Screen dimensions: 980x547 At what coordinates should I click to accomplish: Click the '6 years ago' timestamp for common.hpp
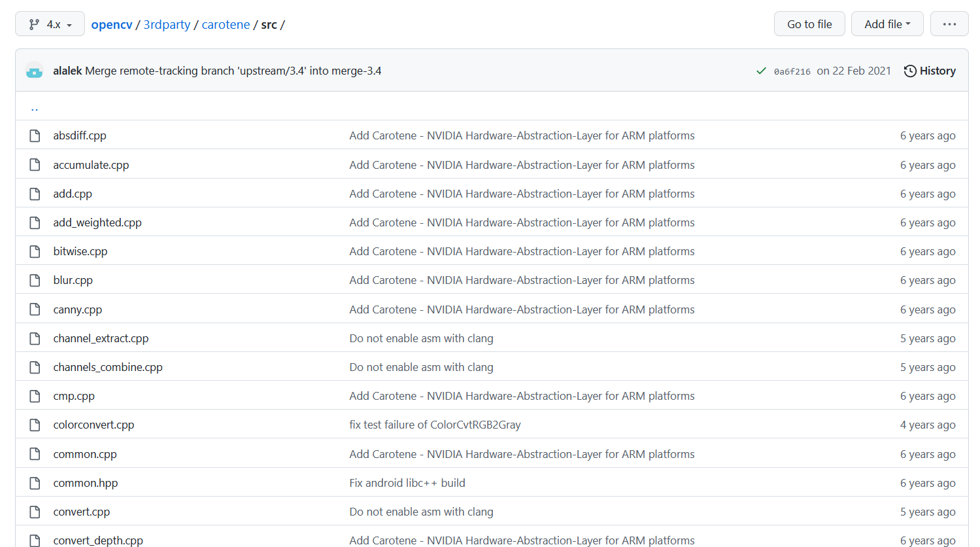928,483
